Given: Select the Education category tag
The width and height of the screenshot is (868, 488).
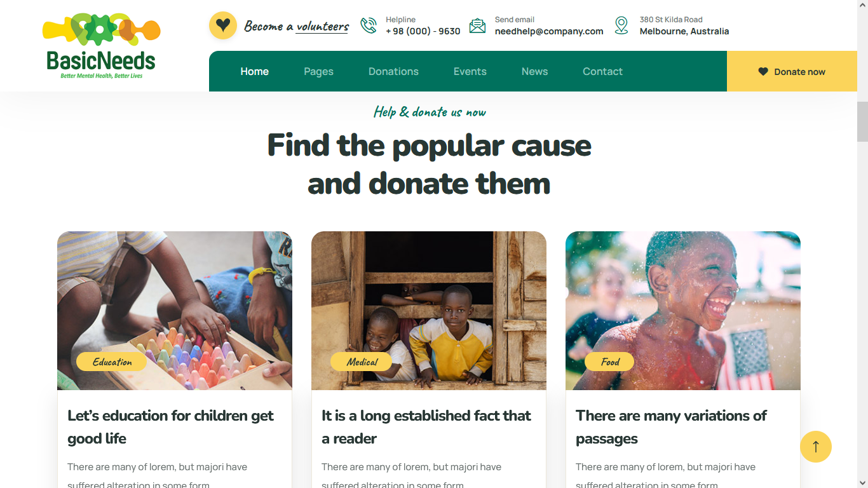Looking at the screenshot, I should click(x=112, y=362).
